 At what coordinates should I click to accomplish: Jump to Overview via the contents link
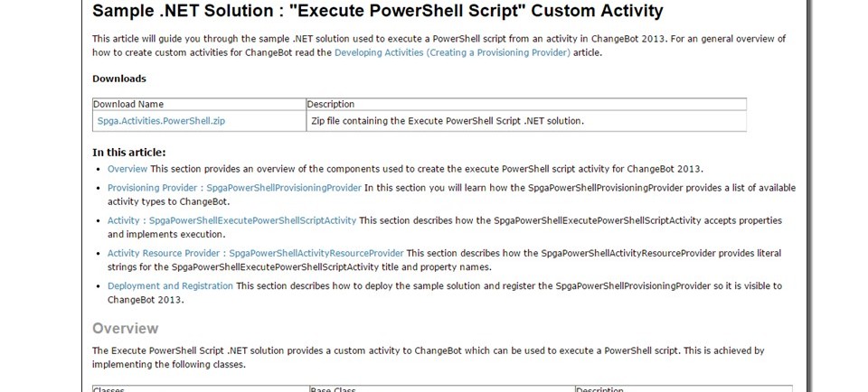click(127, 169)
